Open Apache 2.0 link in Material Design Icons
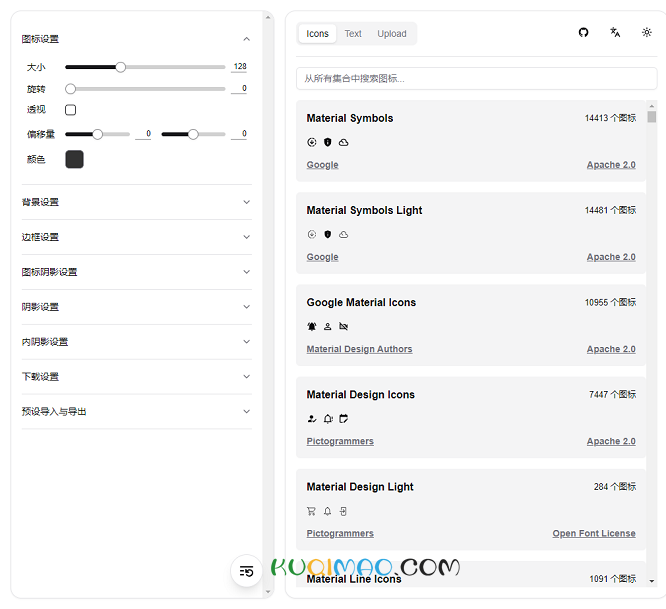The image size is (666, 609). 611,441
